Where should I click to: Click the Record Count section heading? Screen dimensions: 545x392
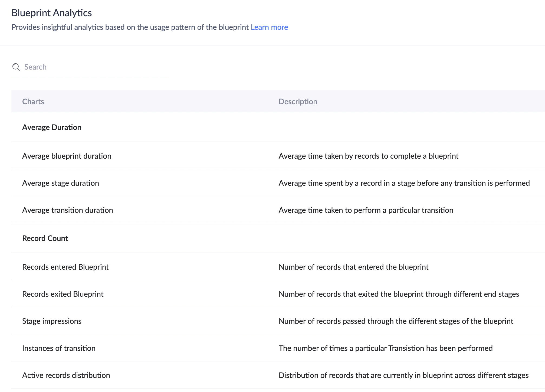45,238
